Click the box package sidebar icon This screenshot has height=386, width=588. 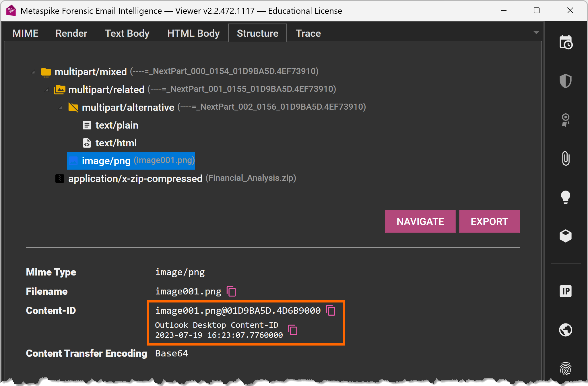(x=566, y=236)
